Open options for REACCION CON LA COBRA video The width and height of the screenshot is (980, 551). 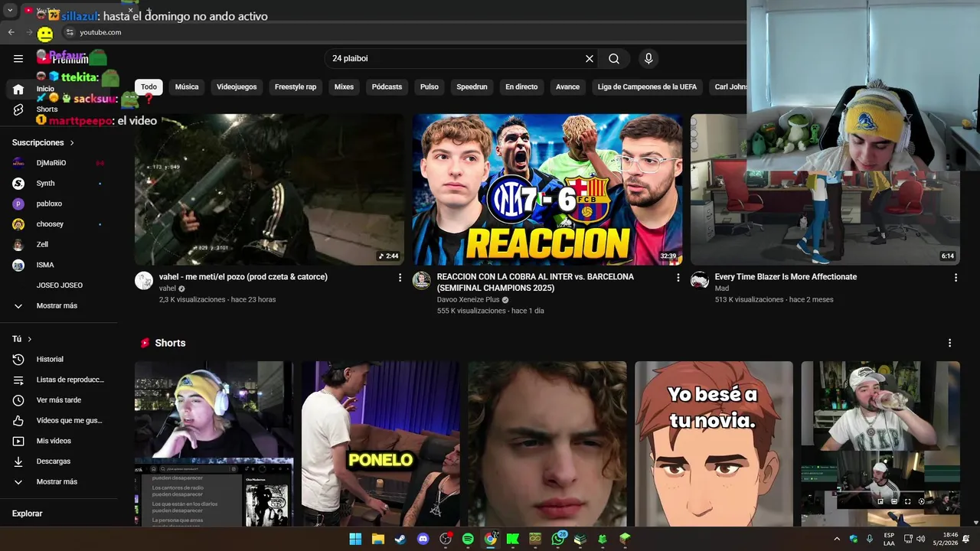[678, 278]
